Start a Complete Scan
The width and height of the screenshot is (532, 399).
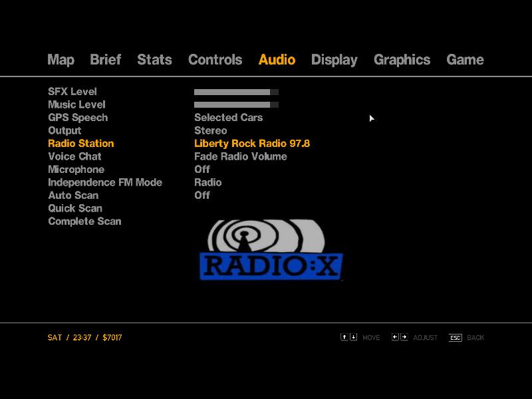(x=85, y=221)
